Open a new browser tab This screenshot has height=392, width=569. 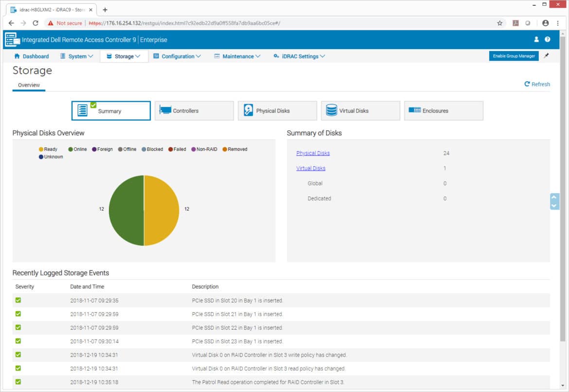pyautogui.click(x=105, y=10)
